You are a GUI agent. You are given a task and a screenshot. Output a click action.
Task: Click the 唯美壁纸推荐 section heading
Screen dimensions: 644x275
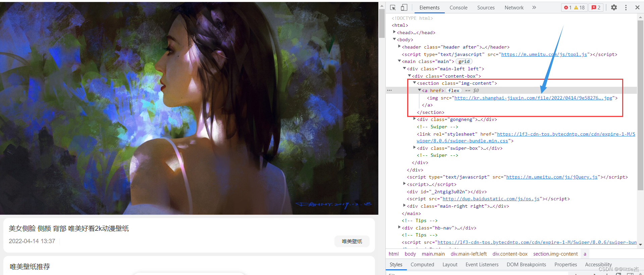30,267
